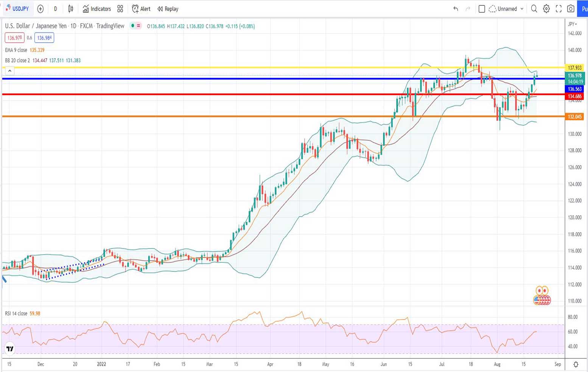588x372 pixels.
Task: Open chart settings gear icon
Action: click(546, 9)
